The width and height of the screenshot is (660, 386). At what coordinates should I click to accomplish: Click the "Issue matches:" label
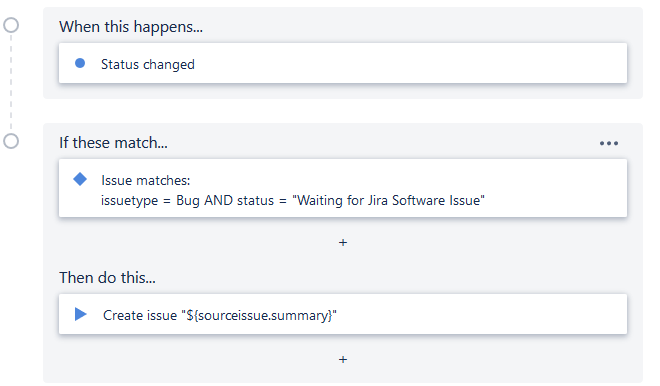[x=146, y=181]
